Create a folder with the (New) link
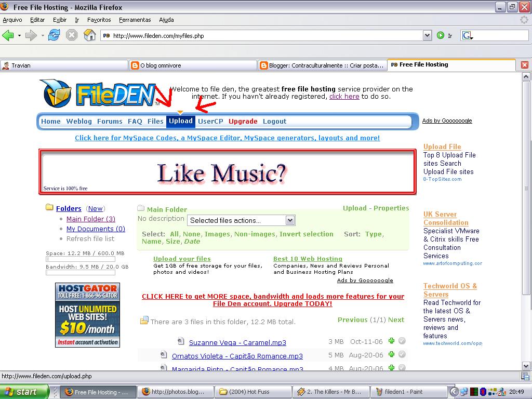This screenshot has width=532, height=399. pyautogui.click(x=96, y=209)
